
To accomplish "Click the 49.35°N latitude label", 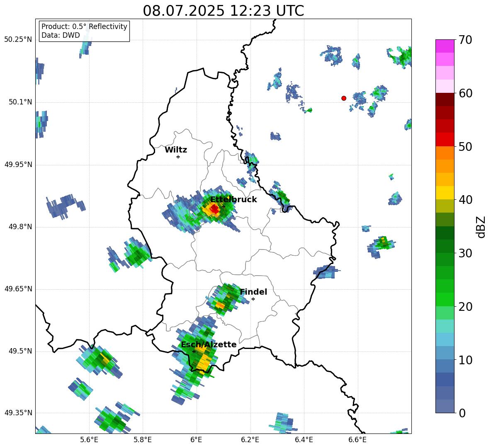I will click(18, 413).
